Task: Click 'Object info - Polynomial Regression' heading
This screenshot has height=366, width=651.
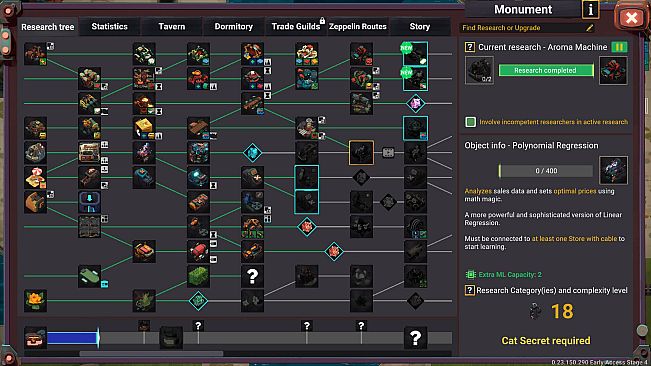Action: click(531, 145)
